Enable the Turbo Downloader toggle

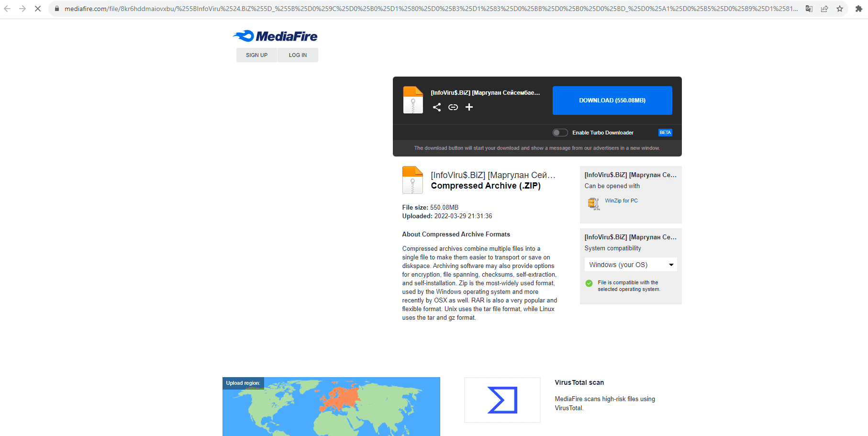[560, 133]
